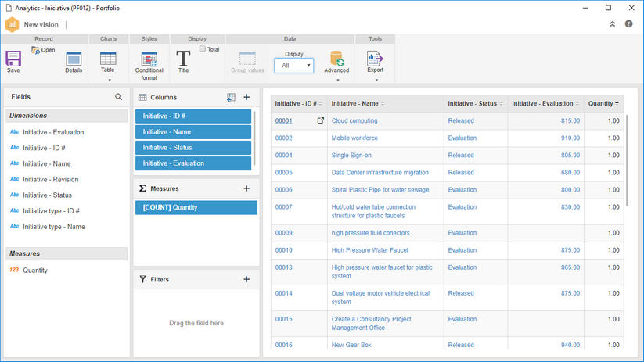Select Quantity measure field
644x362 pixels.
coord(35,270)
